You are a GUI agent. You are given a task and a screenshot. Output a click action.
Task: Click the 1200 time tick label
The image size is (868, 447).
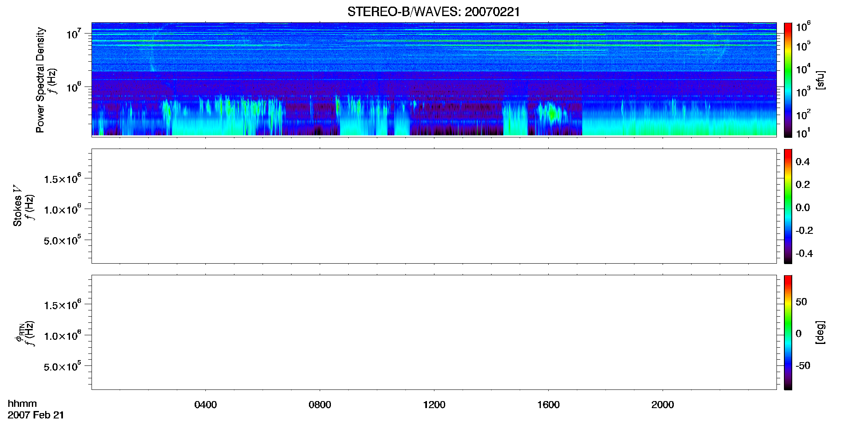coord(434,405)
